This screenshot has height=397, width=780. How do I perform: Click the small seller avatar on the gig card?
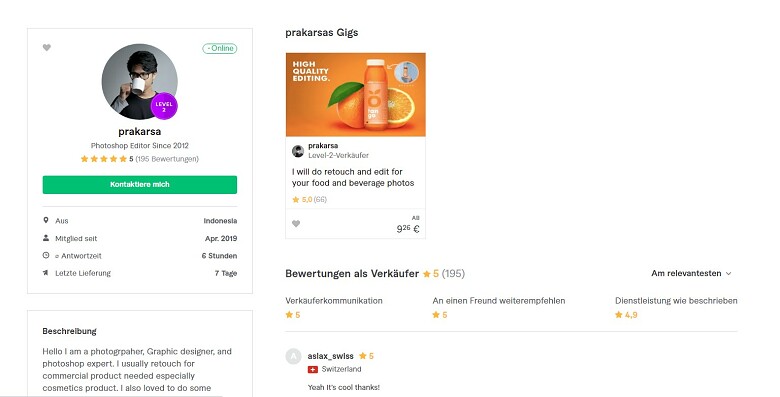(298, 151)
